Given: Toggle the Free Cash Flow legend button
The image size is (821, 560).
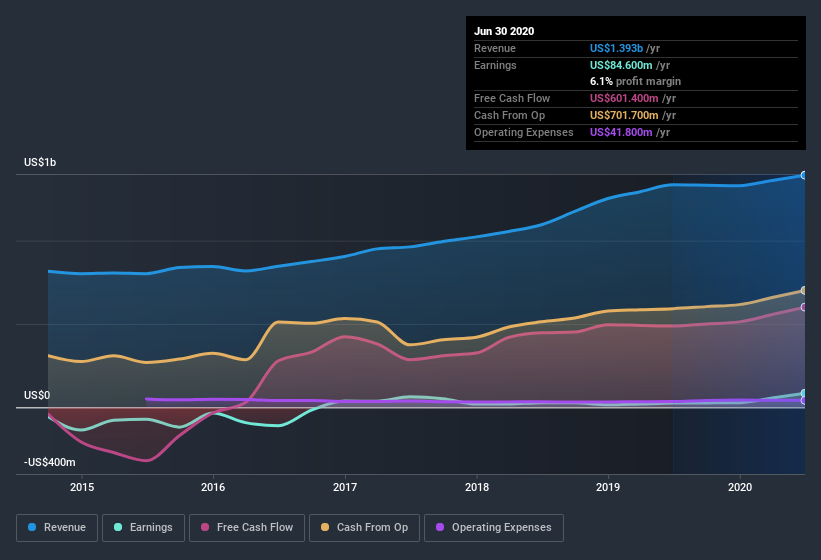Looking at the screenshot, I should tap(247, 528).
